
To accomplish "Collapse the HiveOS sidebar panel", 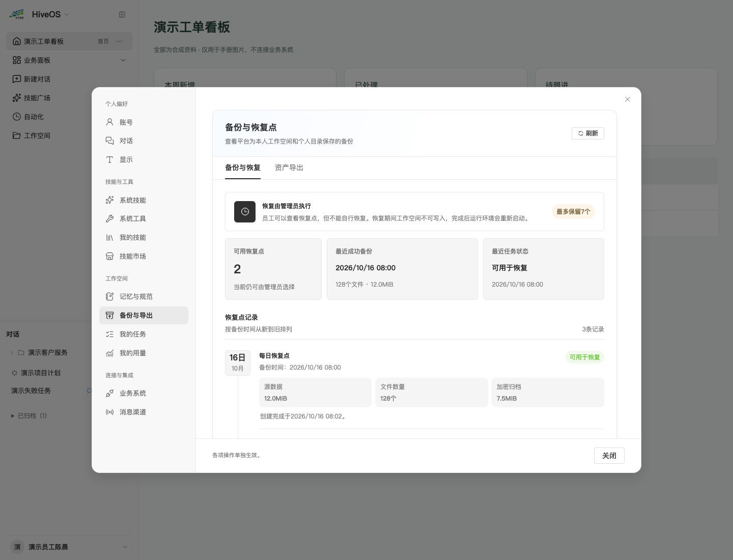I will pyautogui.click(x=122, y=15).
